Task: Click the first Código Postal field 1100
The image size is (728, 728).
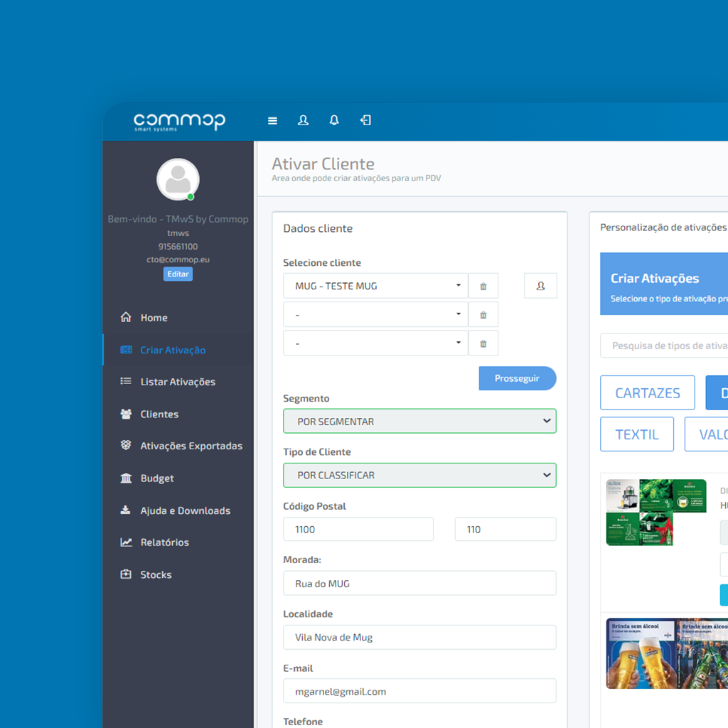Action: [x=358, y=529]
